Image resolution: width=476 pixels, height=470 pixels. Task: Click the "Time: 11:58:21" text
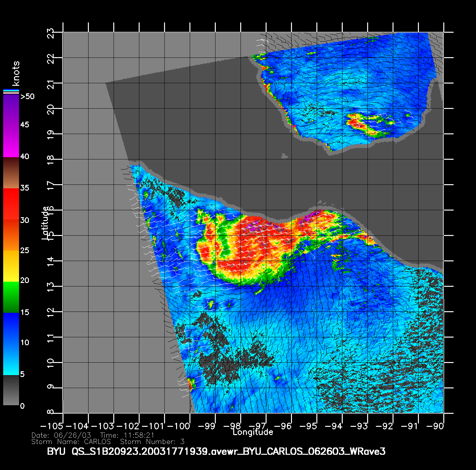click(x=127, y=435)
